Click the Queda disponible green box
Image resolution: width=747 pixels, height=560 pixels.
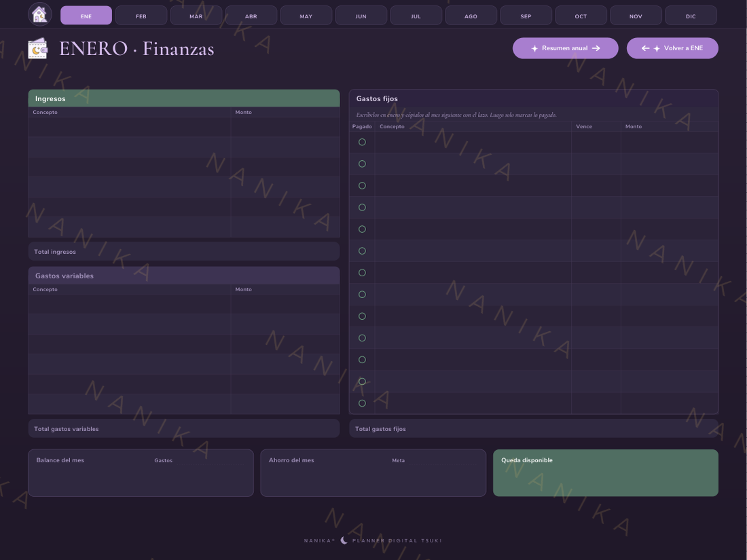coord(606,473)
